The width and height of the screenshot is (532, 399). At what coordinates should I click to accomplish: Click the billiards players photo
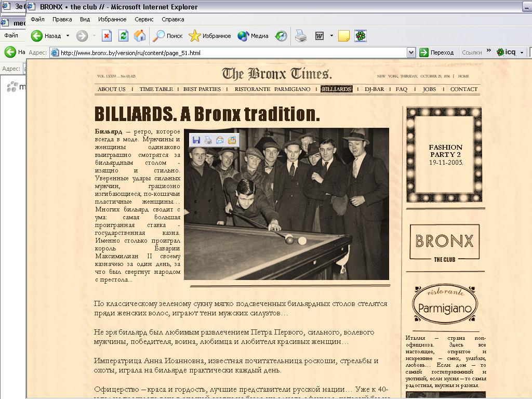point(287,204)
